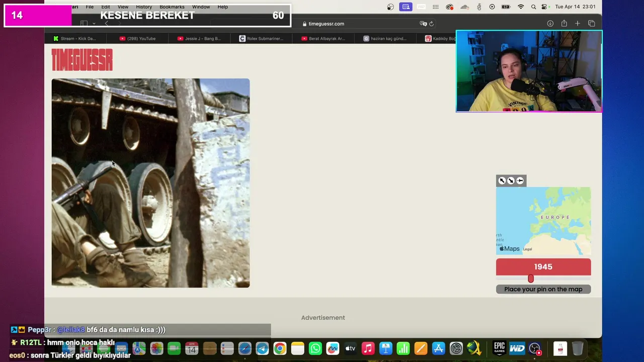The height and width of the screenshot is (362, 644).
Task: Switch to Rolex Submariner tab
Action: point(261,38)
